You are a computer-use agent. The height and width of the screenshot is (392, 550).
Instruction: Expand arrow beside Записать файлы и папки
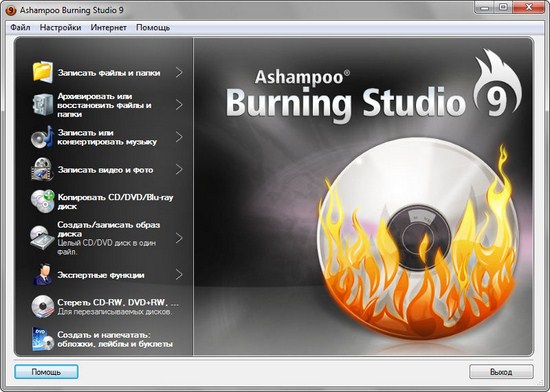click(x=179, y=73)
